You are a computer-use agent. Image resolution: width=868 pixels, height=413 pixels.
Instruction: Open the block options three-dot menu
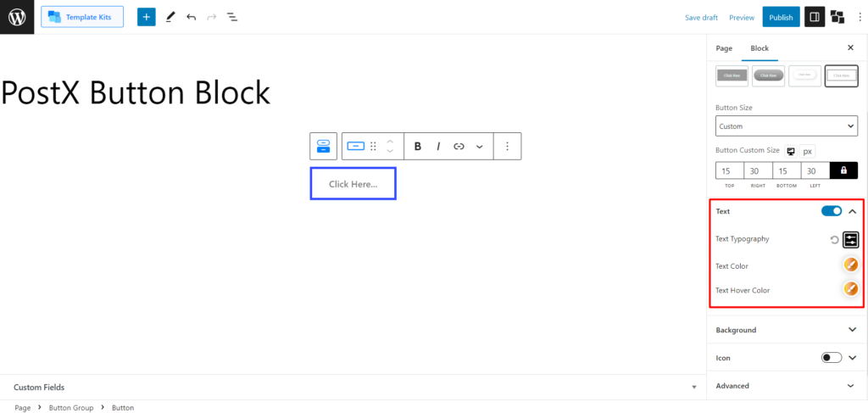coord(507,146)
